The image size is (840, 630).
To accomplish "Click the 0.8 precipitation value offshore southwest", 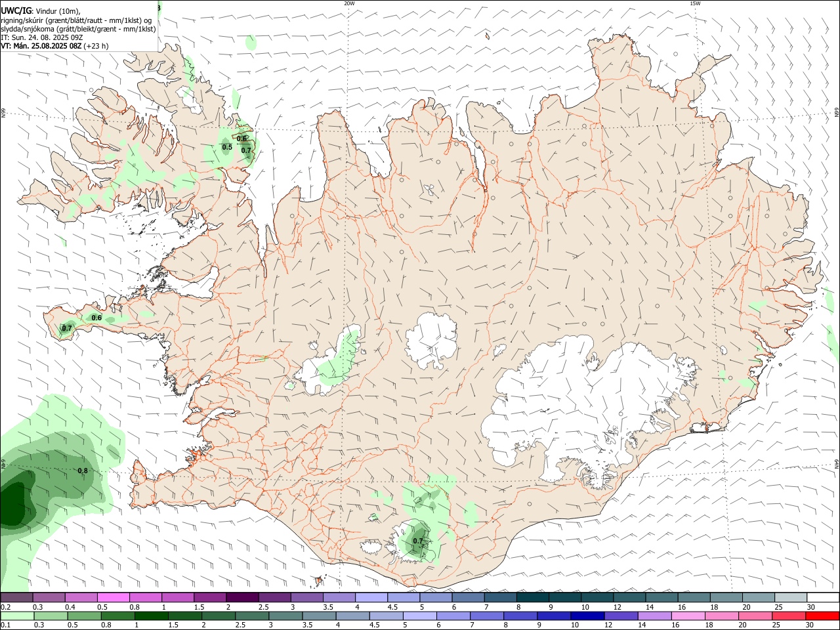I will [x=83, y=471].
